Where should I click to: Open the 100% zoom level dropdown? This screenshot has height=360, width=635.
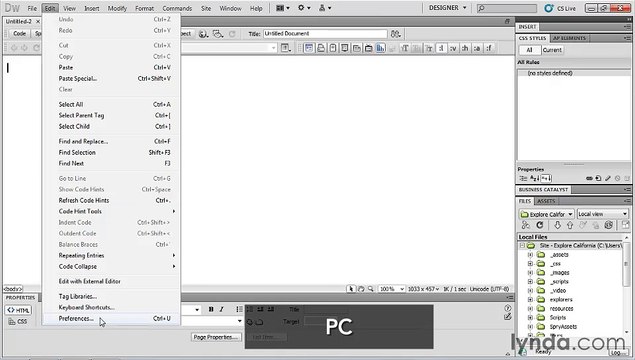click(392, 289)
